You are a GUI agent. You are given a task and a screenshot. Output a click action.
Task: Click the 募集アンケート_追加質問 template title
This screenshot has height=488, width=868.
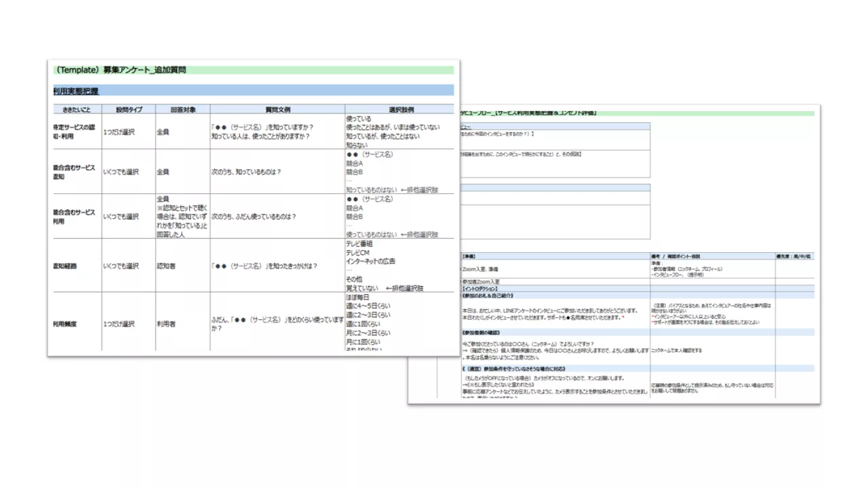(x=121, y=70)
